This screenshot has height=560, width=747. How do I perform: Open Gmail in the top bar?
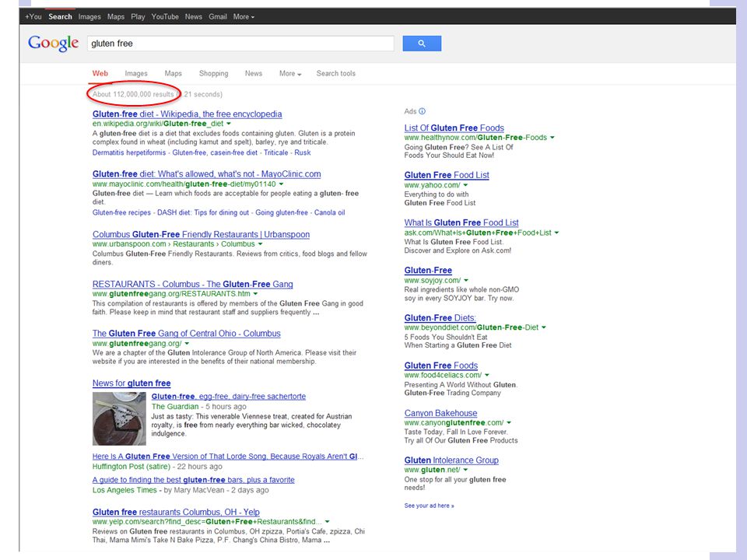coord(218,16)
